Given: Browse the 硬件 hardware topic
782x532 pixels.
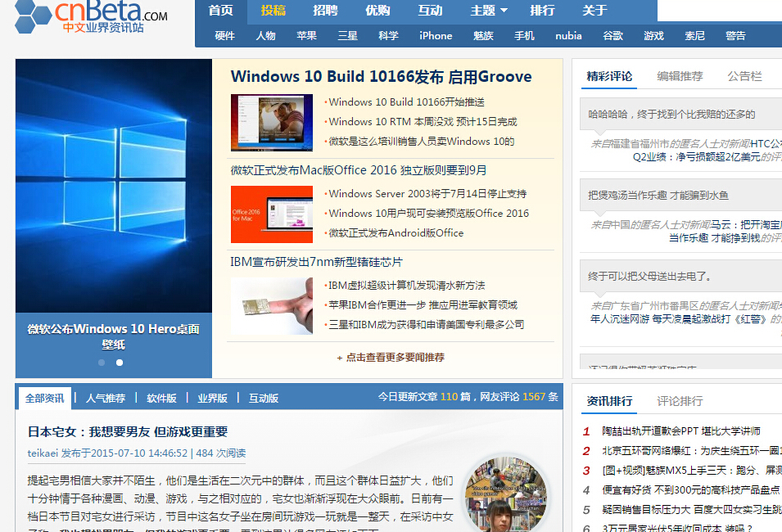Looking at the screenshot, I should click(225, 36).
